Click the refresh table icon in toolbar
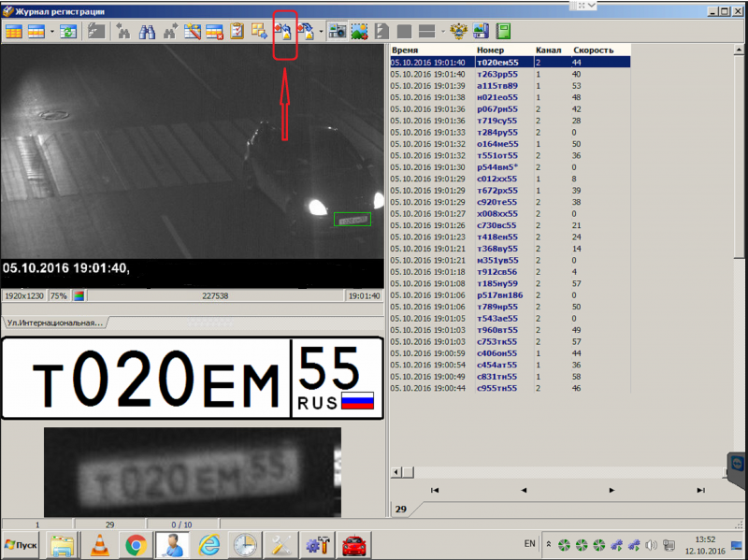This screenshot has height=560, width=748. (68, 31)
